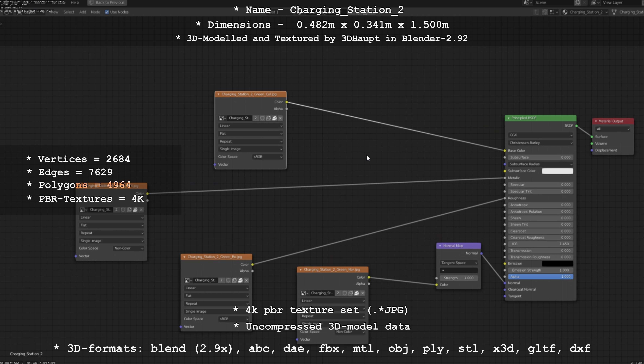Toggle the Use Nodes checkbox

coord(107,12)
